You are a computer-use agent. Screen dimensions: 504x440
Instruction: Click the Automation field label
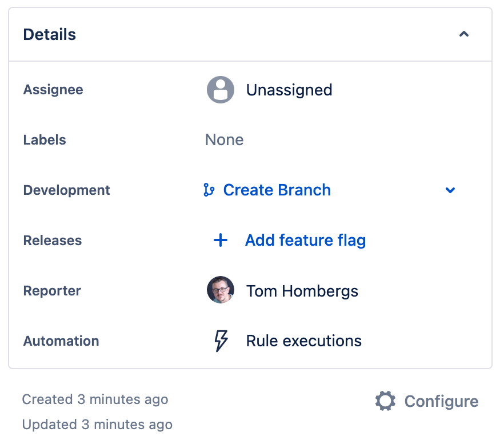tap(61, 341)
